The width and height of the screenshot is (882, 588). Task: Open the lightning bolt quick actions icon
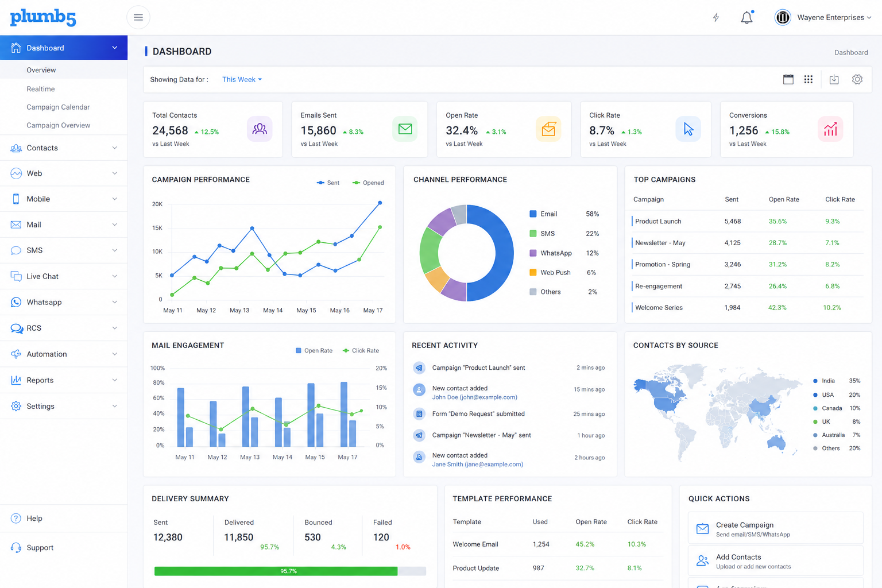(x=716, y=17)
